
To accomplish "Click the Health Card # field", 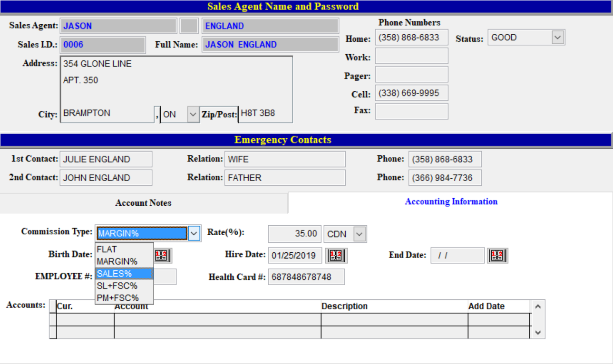I will click(306, 277).
